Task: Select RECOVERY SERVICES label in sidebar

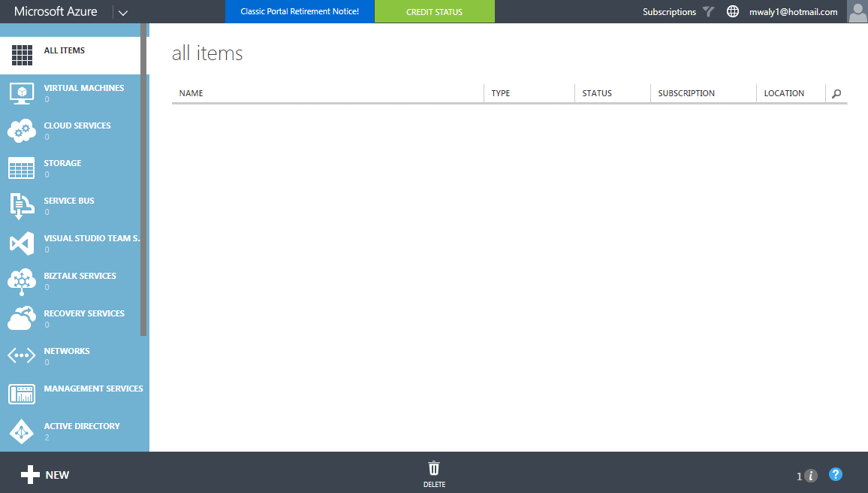Action: tap(84, 313)
